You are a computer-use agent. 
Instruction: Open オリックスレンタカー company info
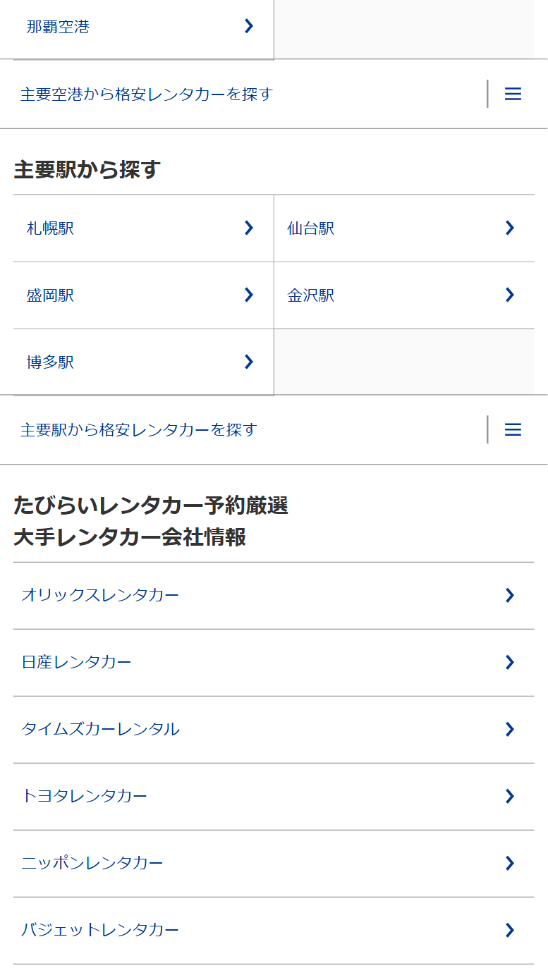tap(101, 595)
